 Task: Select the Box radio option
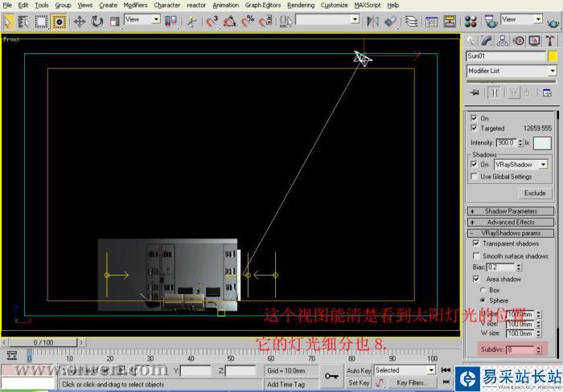tap(483, 290)
